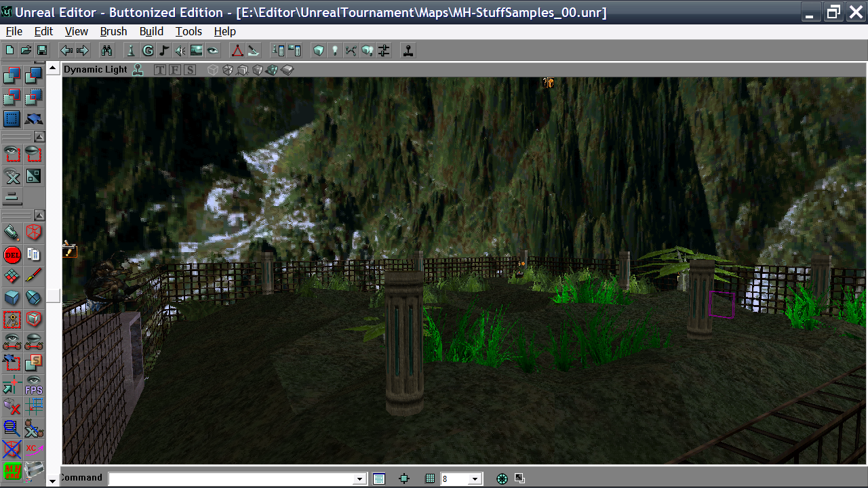The height and width of the screenshot is (488, 868).
Task: Open the Command history dropdown arrow
Action: pyautogui.click(x=360, y=479)
